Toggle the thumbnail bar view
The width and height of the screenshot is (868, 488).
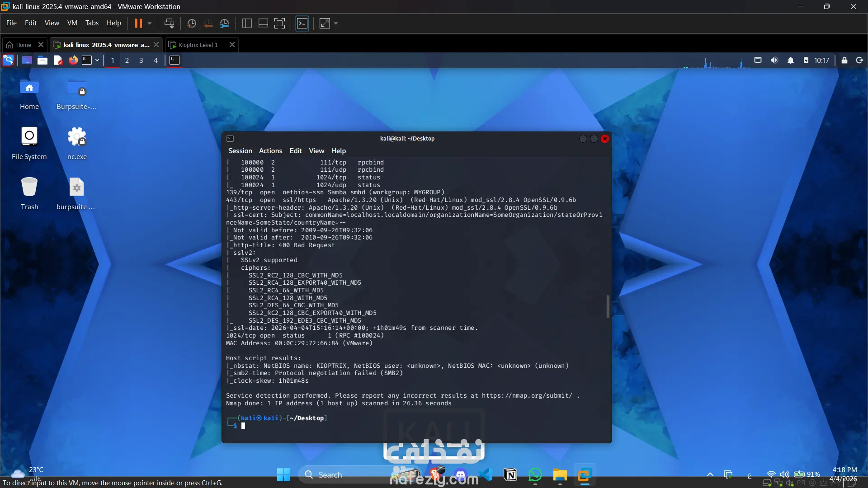pos(263,23)
